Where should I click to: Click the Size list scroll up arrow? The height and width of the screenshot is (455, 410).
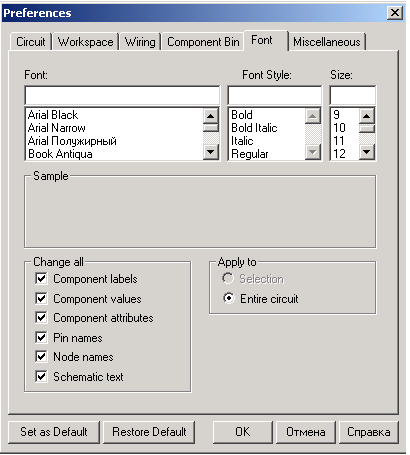(x=367, y=116)
